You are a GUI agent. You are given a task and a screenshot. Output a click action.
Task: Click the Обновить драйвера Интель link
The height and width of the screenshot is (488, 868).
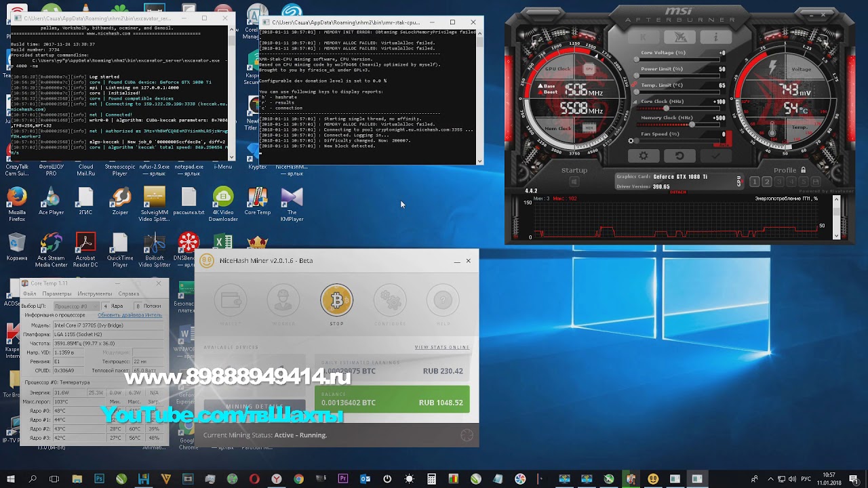pyautogui.click(x=130, y=315)
